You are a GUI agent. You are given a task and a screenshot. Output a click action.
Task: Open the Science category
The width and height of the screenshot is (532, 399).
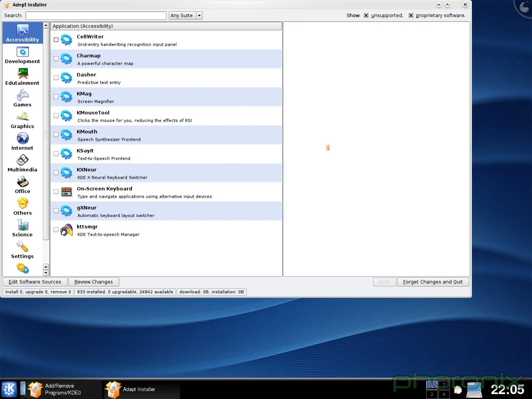tap(22, 229)
